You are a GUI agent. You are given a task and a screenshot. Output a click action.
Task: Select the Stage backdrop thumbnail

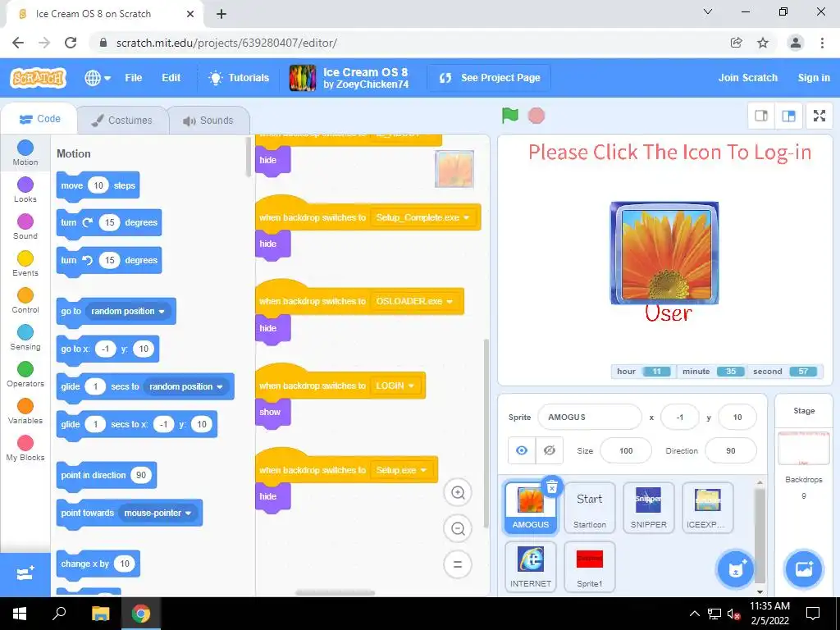[x=804, y=447]
